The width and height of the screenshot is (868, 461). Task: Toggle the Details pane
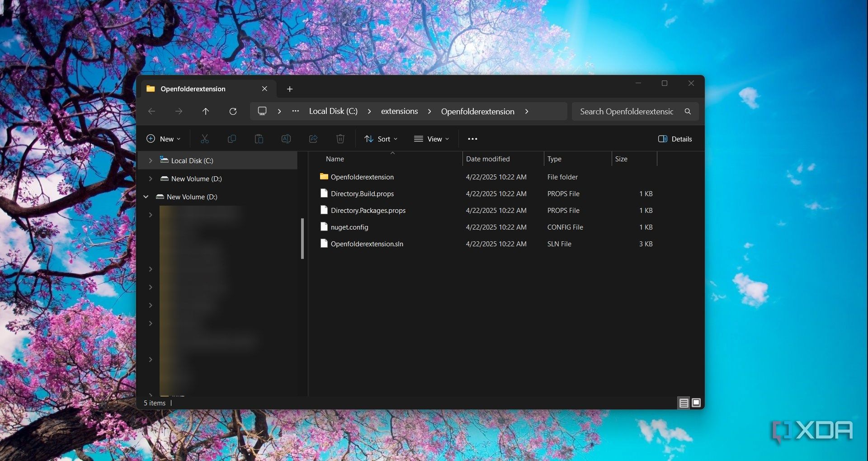[x=675, y=139]
